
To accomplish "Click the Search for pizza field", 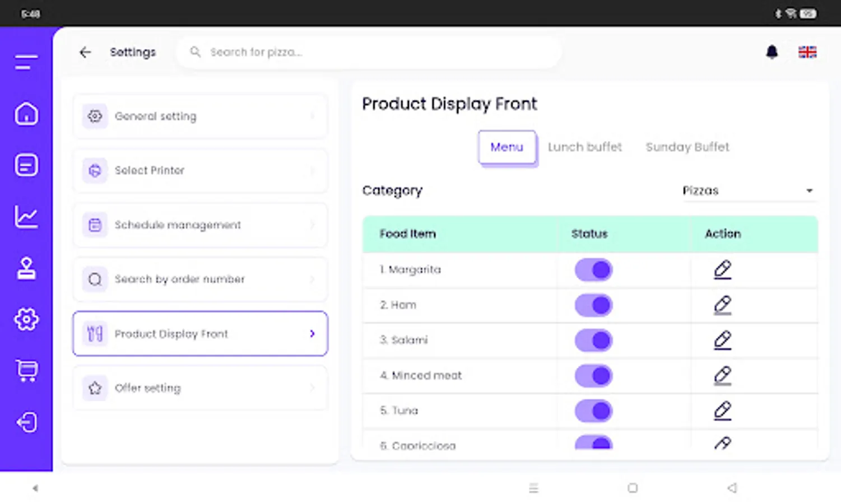I will [370, 52].
